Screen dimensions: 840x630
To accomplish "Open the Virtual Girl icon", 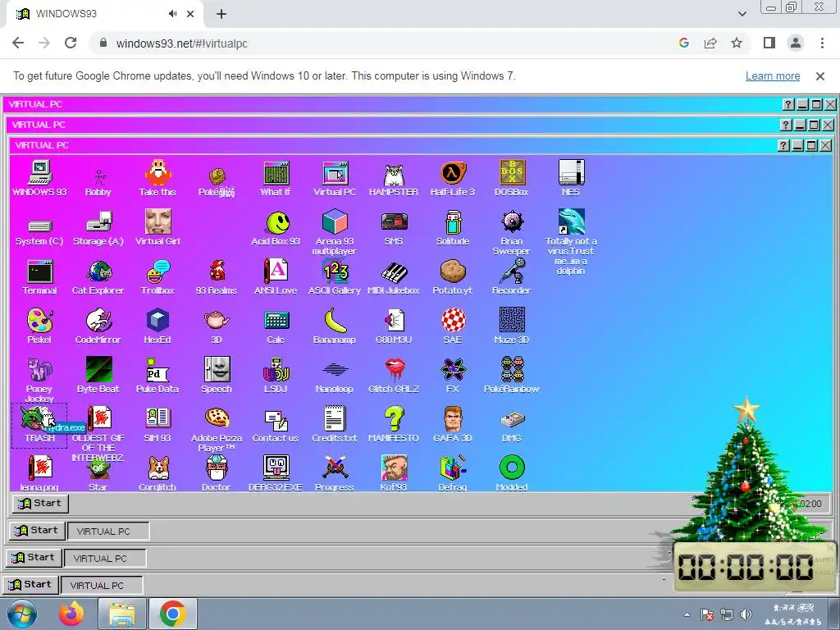I will point(157,228).
